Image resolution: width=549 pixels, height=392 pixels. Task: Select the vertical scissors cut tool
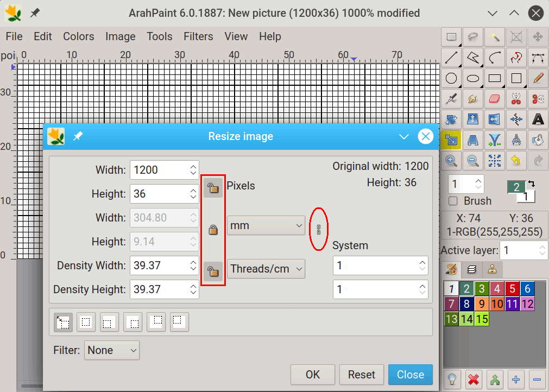click(x=516, y=99)
